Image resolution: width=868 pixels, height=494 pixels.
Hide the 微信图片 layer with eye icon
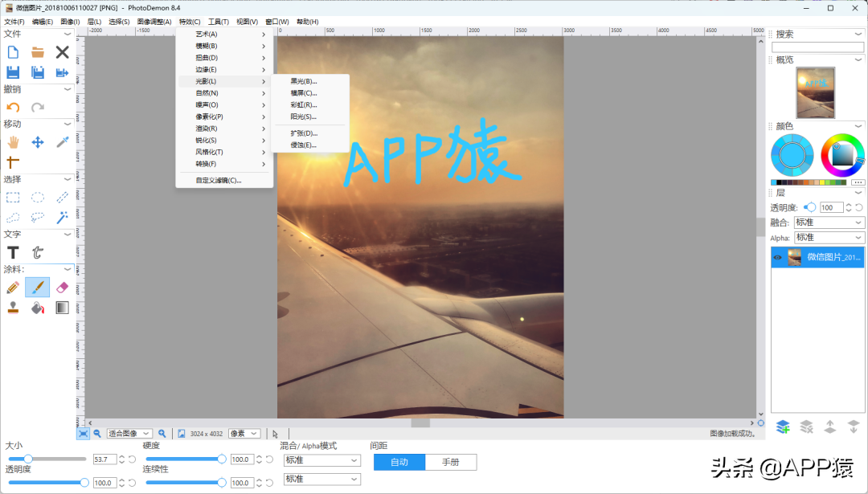click(777, 257)
